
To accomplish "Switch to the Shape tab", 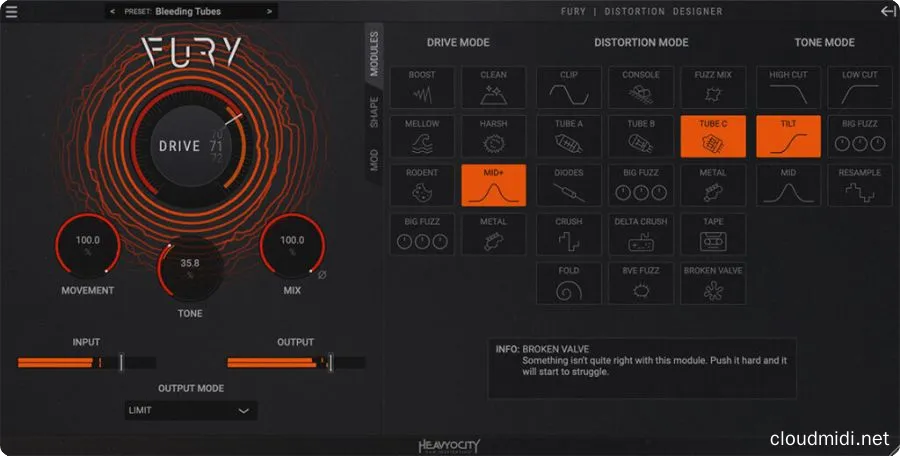I will pos(374,112).
